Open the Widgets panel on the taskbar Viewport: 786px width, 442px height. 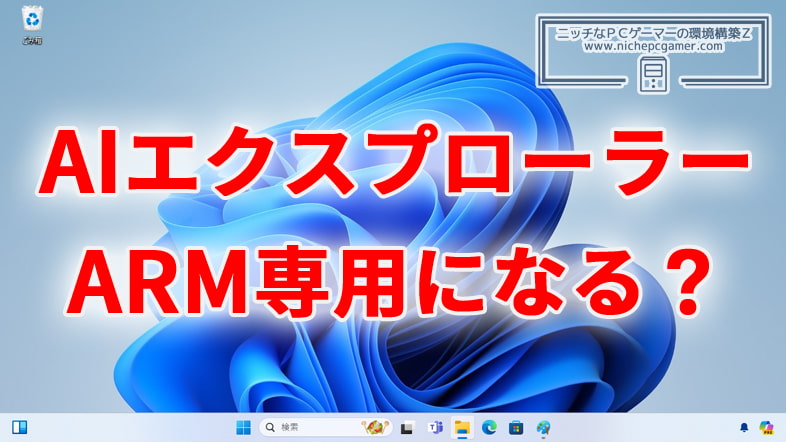tap(20, 427)
